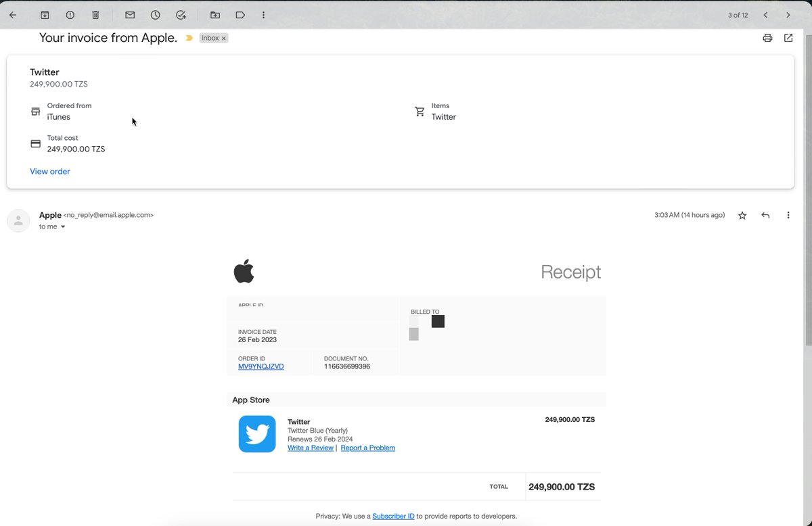
Task: Go to the older email arrow
Action: pyautogui.click(x=788, y=15)
